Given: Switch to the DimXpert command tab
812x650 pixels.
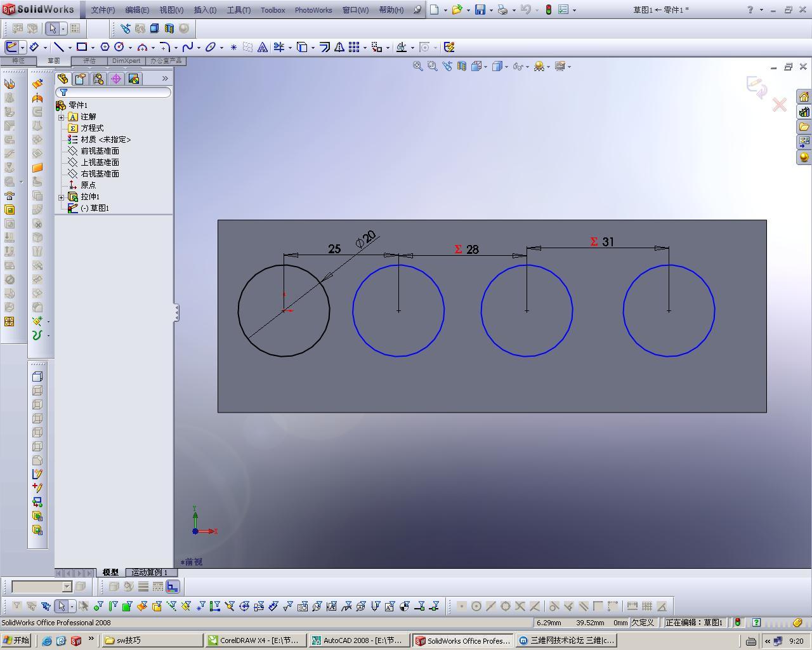Looking at the screenshot, I should [126, 61].
